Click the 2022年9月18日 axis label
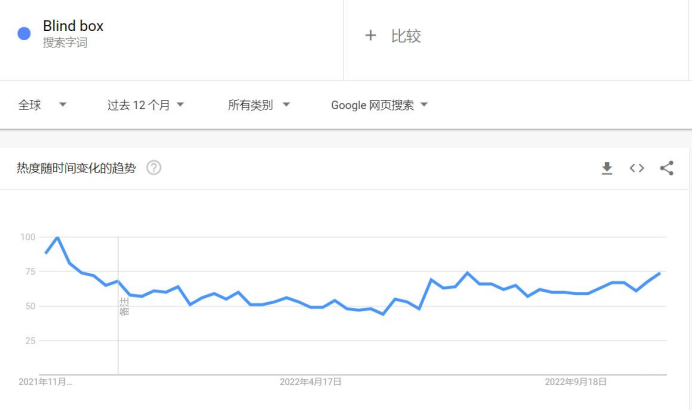The image size is (692, 411). (x=575, y=381)
